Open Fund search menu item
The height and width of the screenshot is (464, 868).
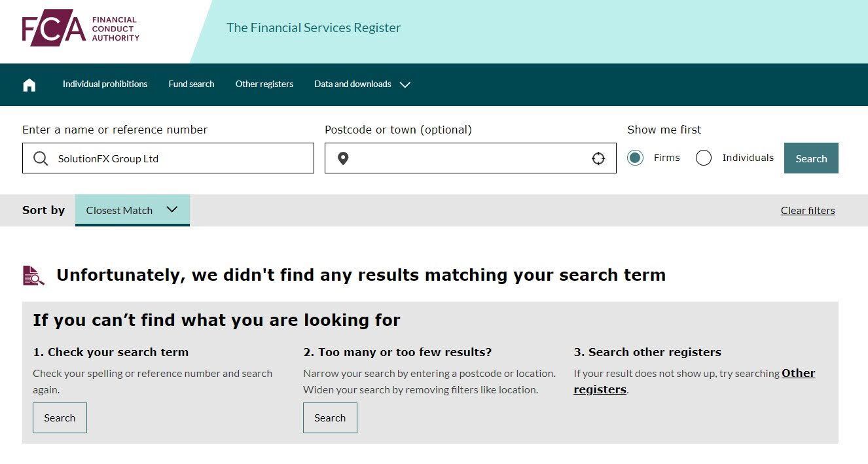pos(191,84)
